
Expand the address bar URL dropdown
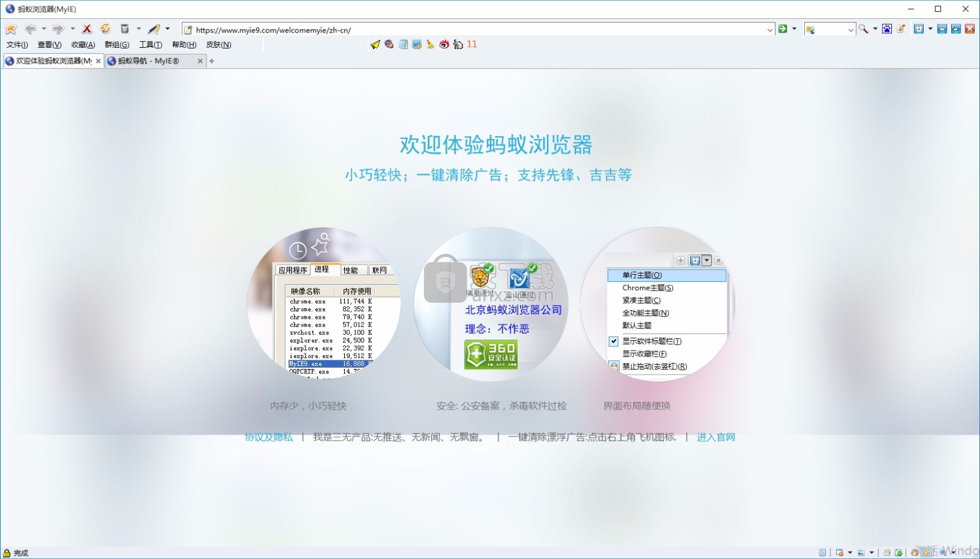pyautogui.click(x=770, y=29)
